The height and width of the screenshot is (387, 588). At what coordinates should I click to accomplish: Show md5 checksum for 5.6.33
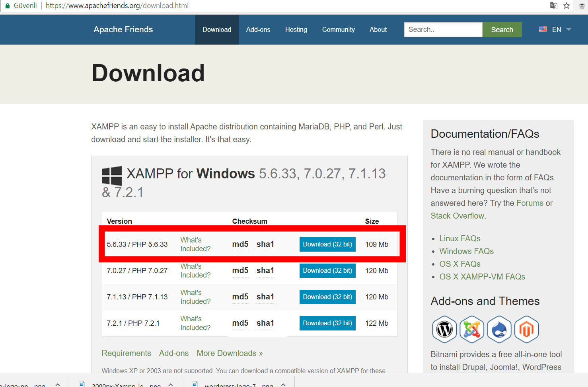[x=240, y=244]
